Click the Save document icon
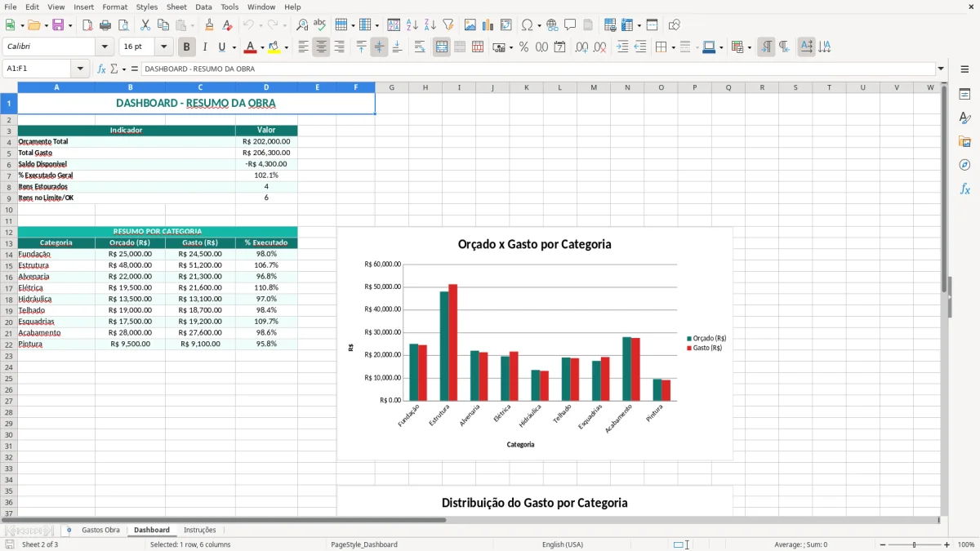The height and width of the screenshot is (551, 980). point(58,25)
